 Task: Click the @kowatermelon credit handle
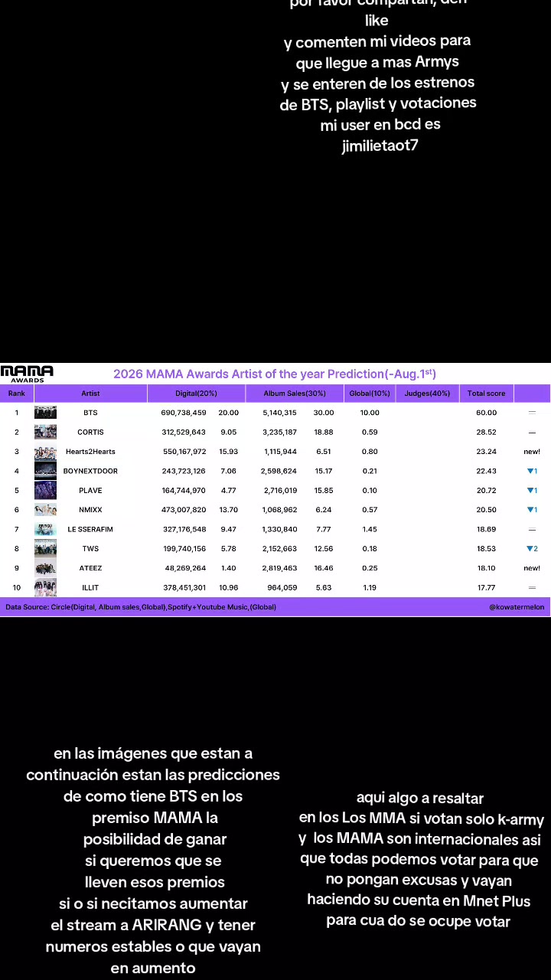[517, 607]
